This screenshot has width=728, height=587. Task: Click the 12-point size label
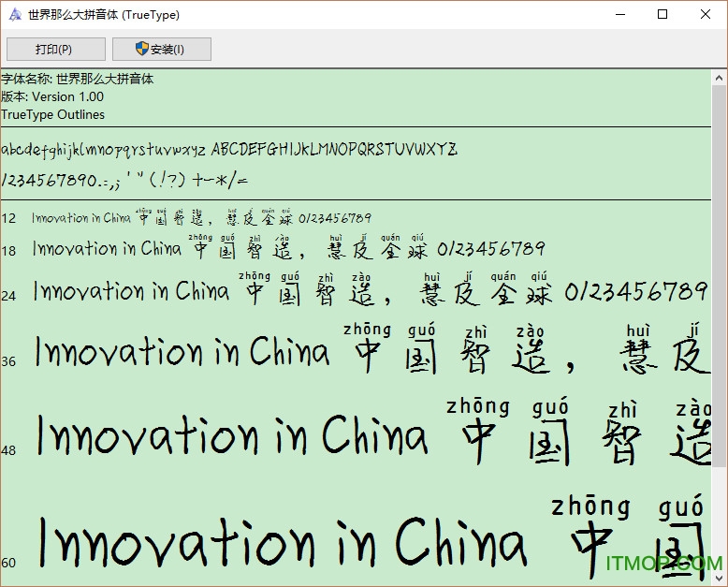click(x=8, y=218)
